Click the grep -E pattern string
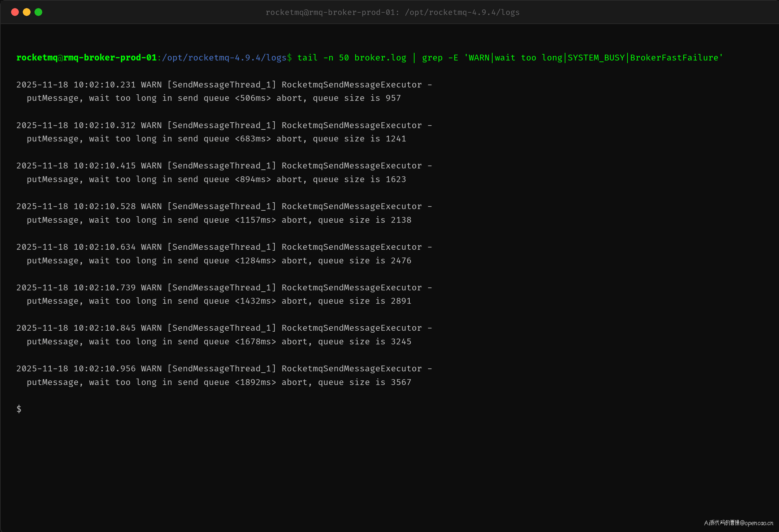The height and width of the screenshot is (532, 779). pyautogui.click(x=593, y=58)
